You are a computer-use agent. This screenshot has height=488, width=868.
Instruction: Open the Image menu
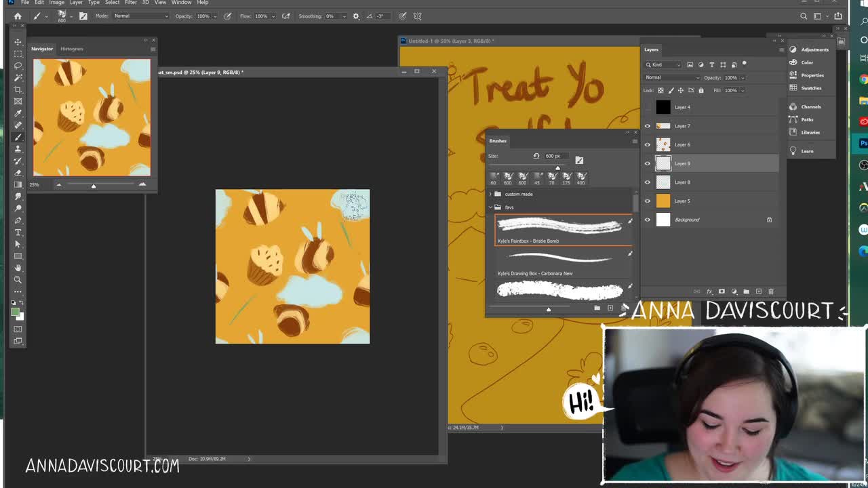56,3
